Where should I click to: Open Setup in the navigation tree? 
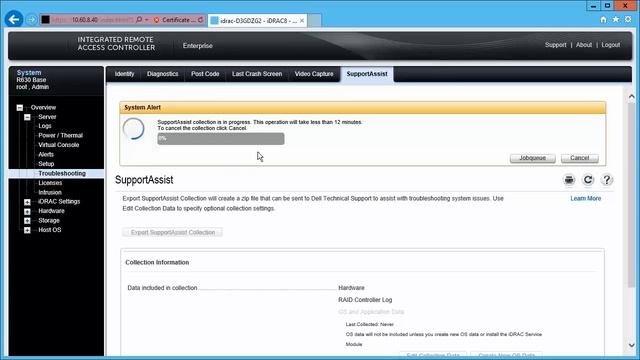tap(46, 164)
